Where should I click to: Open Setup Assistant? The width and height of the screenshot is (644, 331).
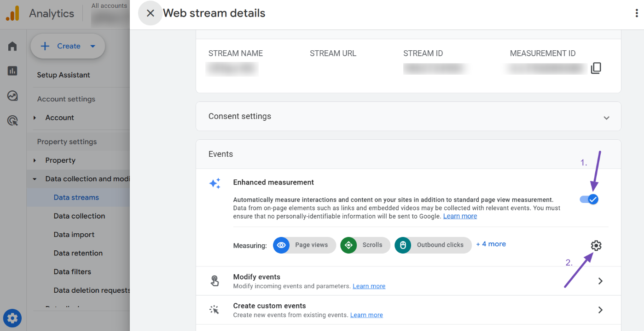click(x=64, y=75)
